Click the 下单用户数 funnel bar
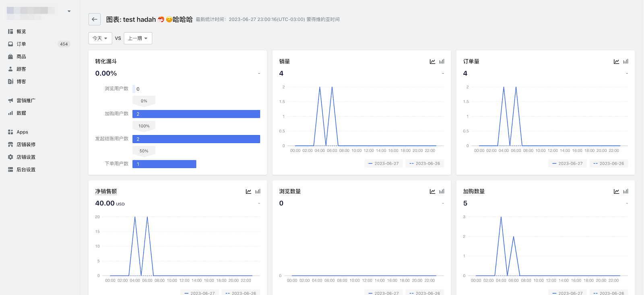Image resolution: width=644 pixels, height=295 pixels. pos(164,164)
